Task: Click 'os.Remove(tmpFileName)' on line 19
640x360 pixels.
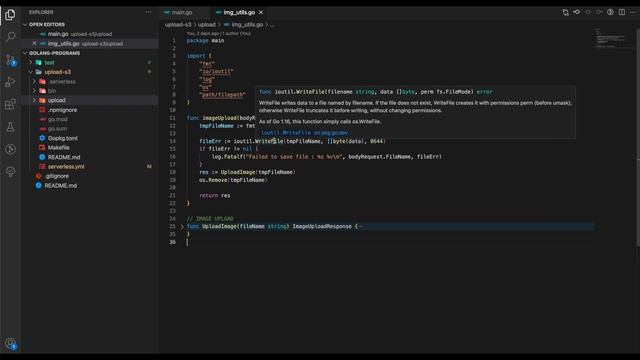Action: click(233, 180)
